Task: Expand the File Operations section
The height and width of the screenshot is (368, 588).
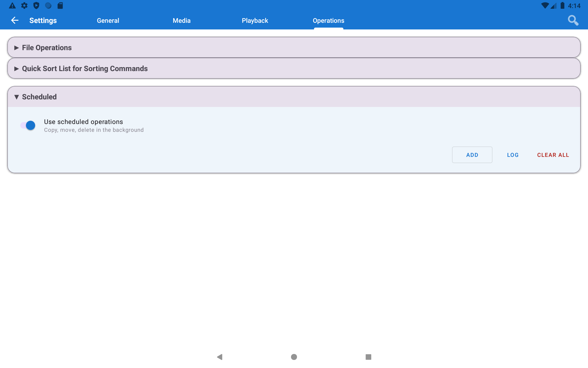Action: pos(294,47)
